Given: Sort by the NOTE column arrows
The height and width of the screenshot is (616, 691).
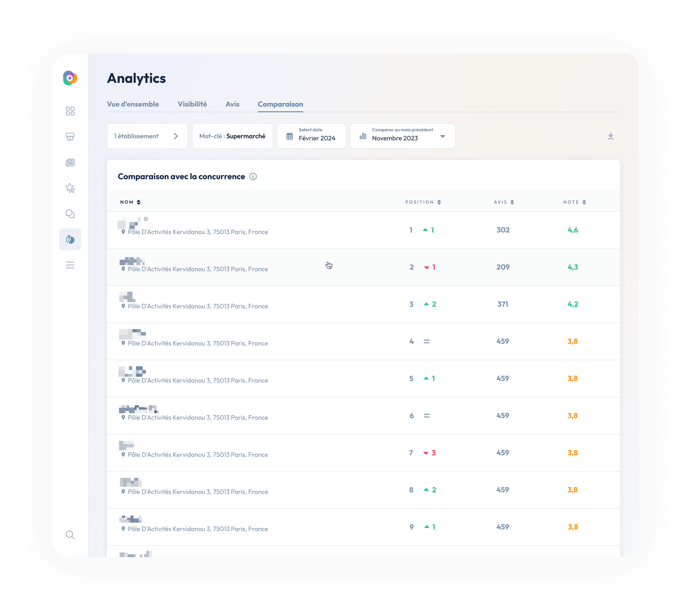Looking at the screenshot, I should tap(584, 202).
